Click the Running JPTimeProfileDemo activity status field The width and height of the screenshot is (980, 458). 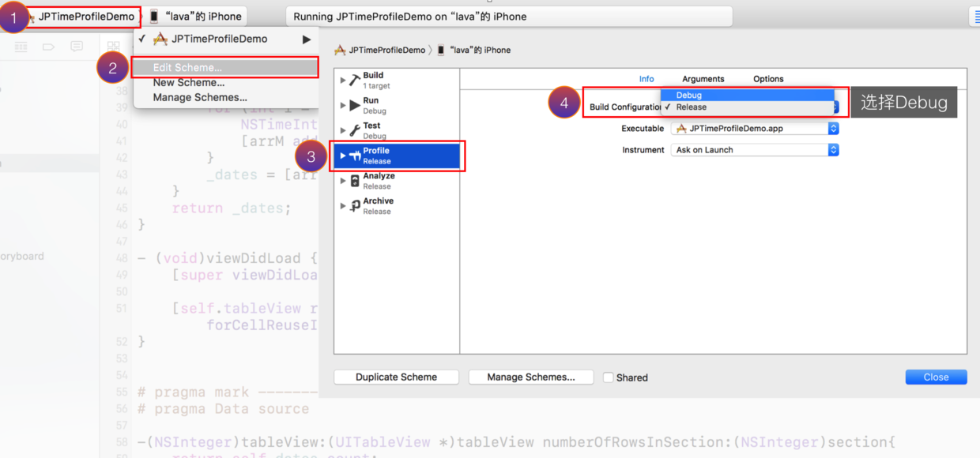coord(509,17)
